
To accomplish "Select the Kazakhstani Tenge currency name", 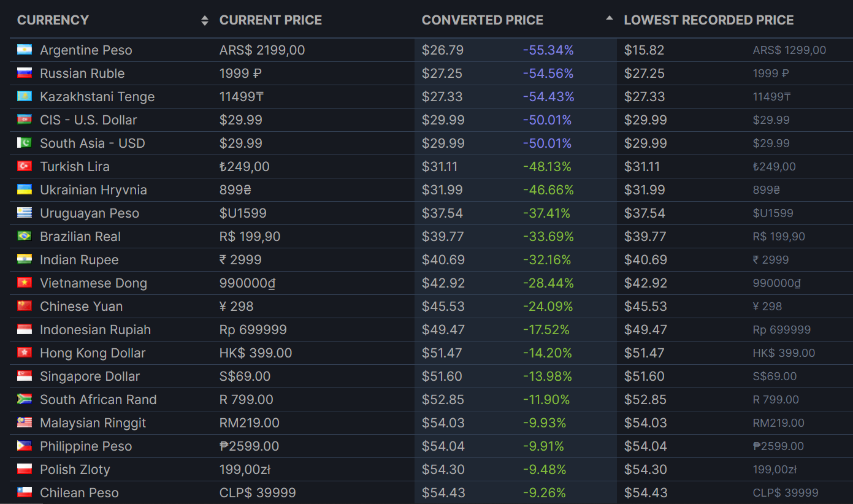I will [98, 97].
